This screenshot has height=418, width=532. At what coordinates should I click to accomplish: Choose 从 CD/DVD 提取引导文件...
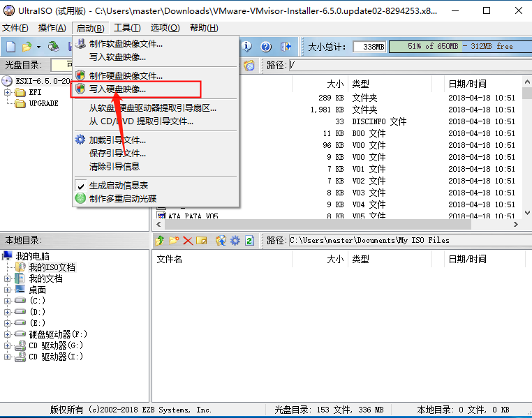click(156, 121)
